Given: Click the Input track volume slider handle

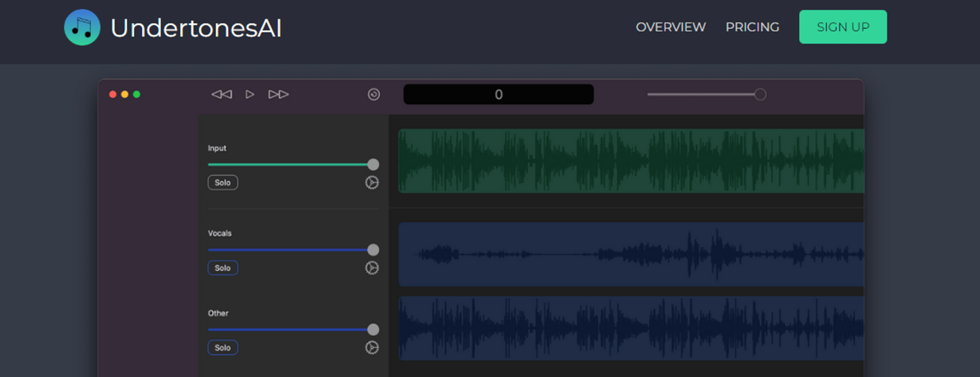Looking at the screenshot, I should 373,164.
